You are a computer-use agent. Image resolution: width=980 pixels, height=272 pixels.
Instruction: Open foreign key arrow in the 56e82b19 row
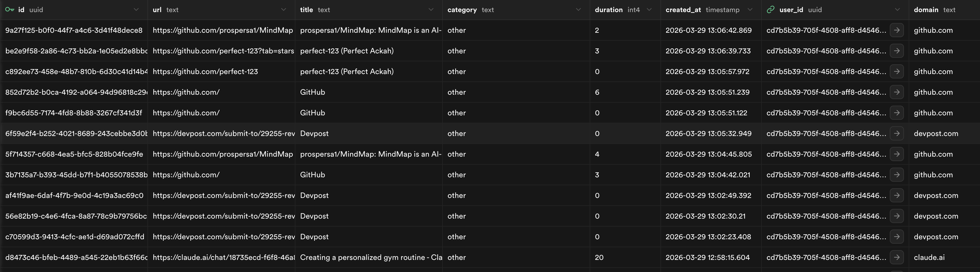(x=897, y=216)
